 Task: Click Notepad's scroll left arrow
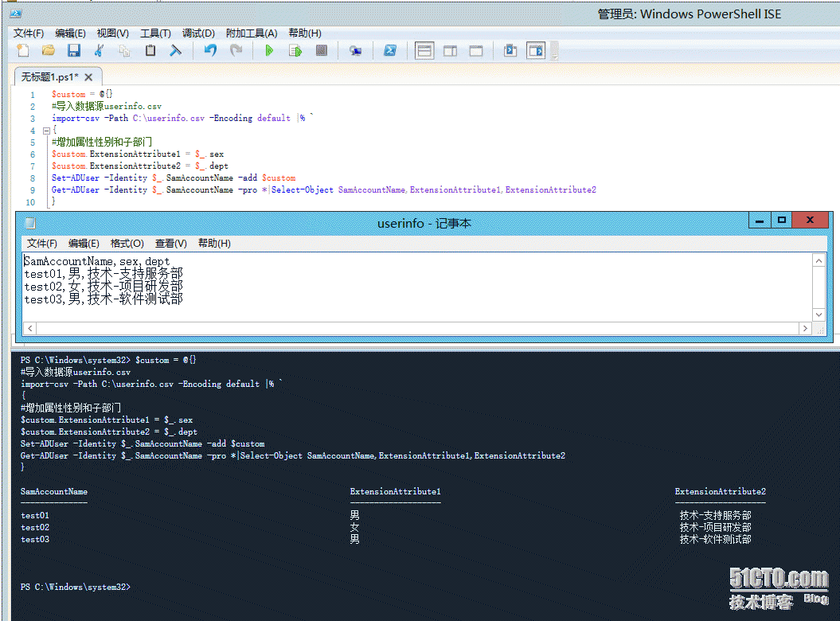(x=30, y=329)
